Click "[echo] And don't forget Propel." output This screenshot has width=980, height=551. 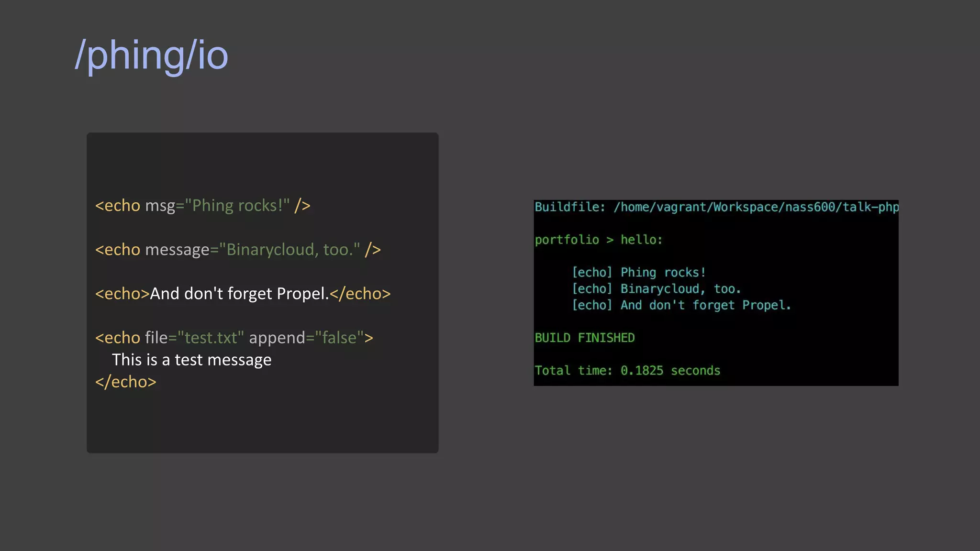(x=681, y=305)
